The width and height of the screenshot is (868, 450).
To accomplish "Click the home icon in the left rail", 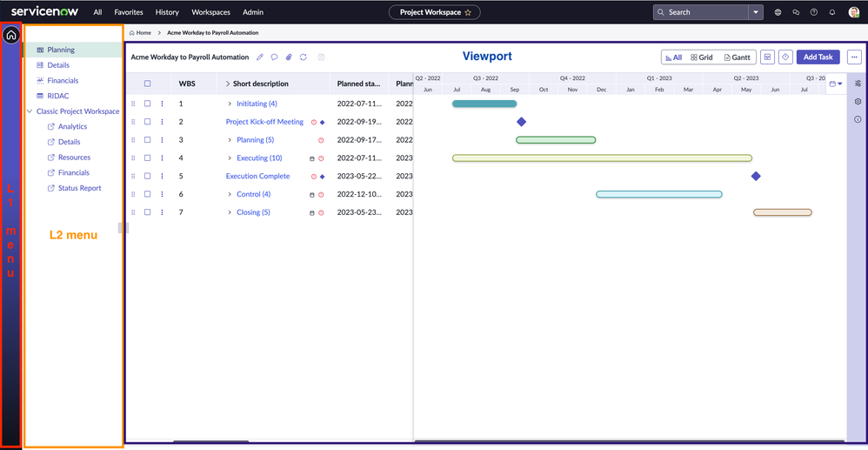I will [x=11, y=35].
